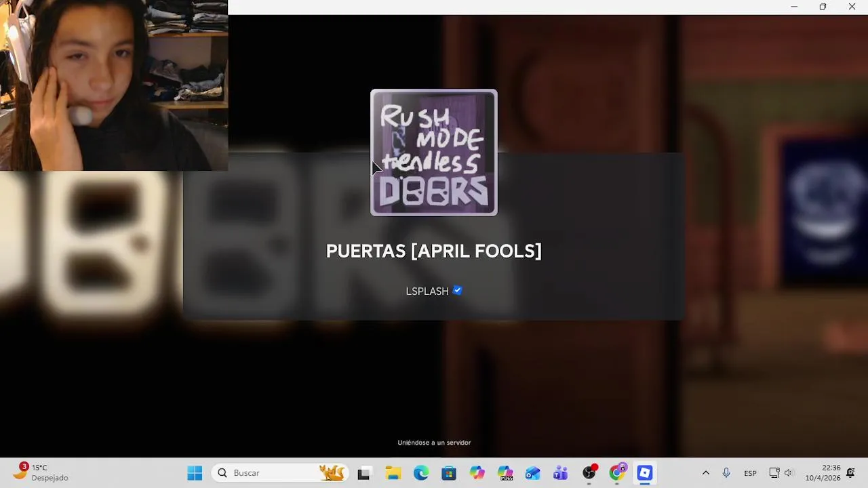Close the Roblox window
This screenshot has height=488, width=868.
852,7
